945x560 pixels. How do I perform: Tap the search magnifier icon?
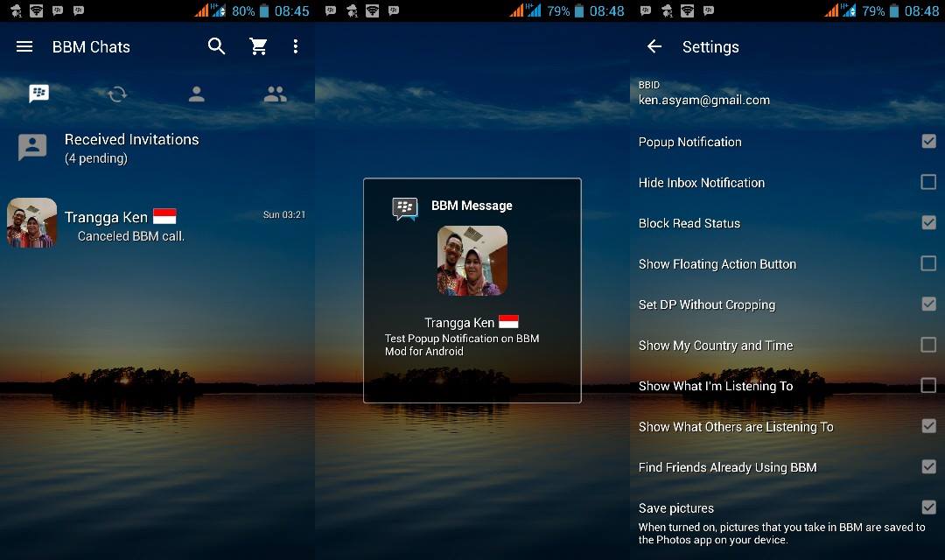(216, 46)
